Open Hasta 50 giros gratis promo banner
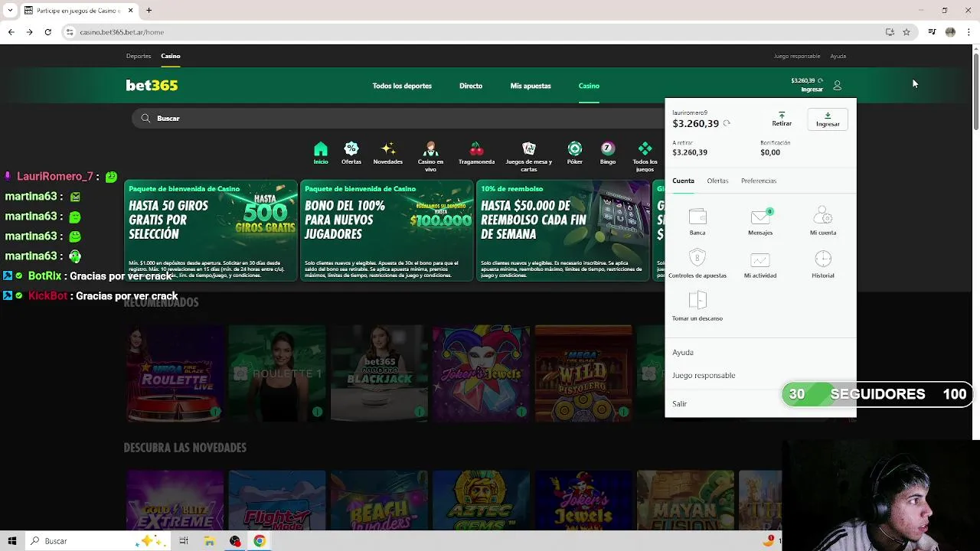 (211, 231)
